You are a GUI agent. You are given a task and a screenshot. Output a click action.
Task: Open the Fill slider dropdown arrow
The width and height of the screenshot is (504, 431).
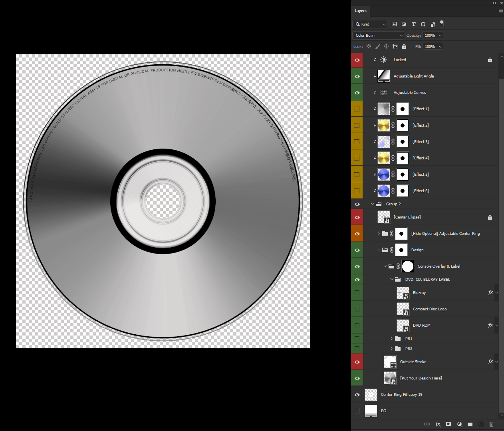(440, 46)
